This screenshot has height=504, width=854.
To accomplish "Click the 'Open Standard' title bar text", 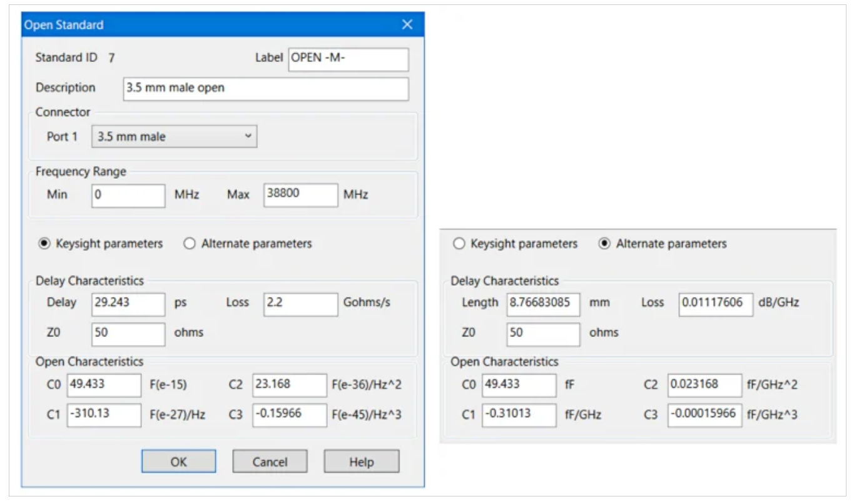I will (64, 25).
